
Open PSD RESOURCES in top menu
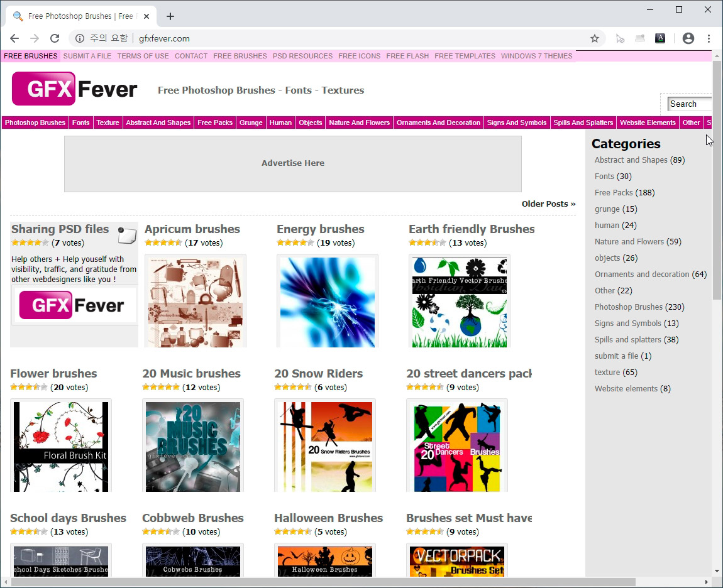[x=302, y=56]
